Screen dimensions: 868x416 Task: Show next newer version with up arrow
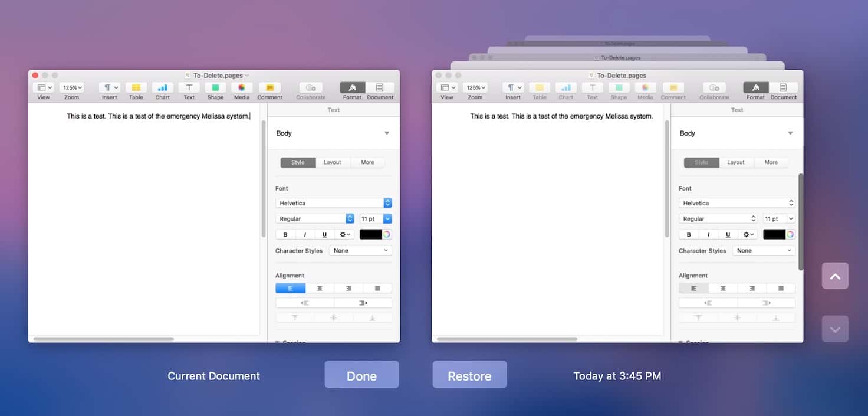(x=835, y=276)
